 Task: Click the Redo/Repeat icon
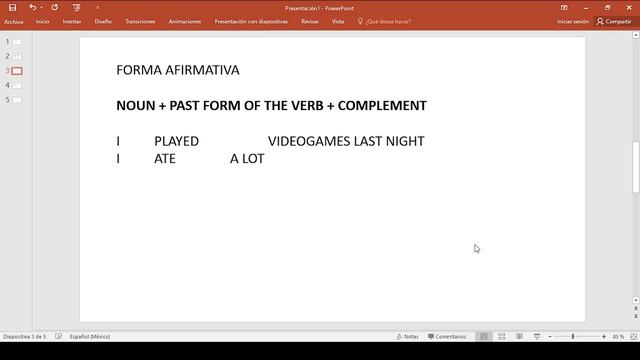click(x=55, y=7)
